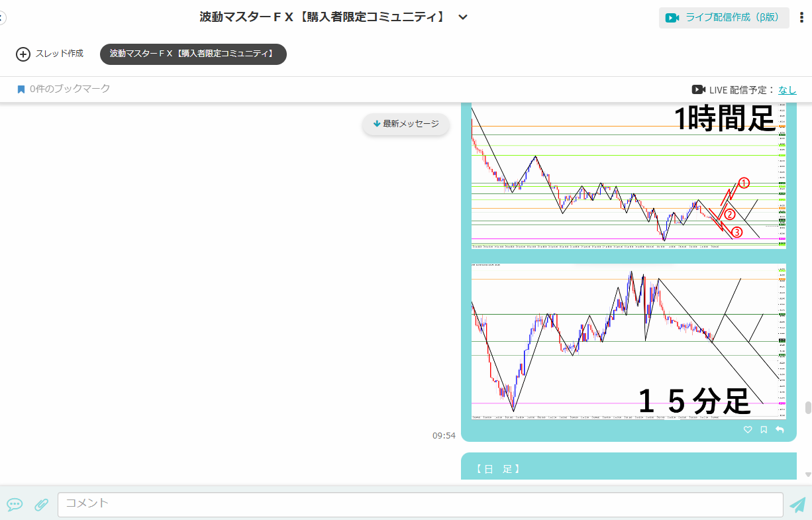Open the chat bubble icon beside comment box

15,505
